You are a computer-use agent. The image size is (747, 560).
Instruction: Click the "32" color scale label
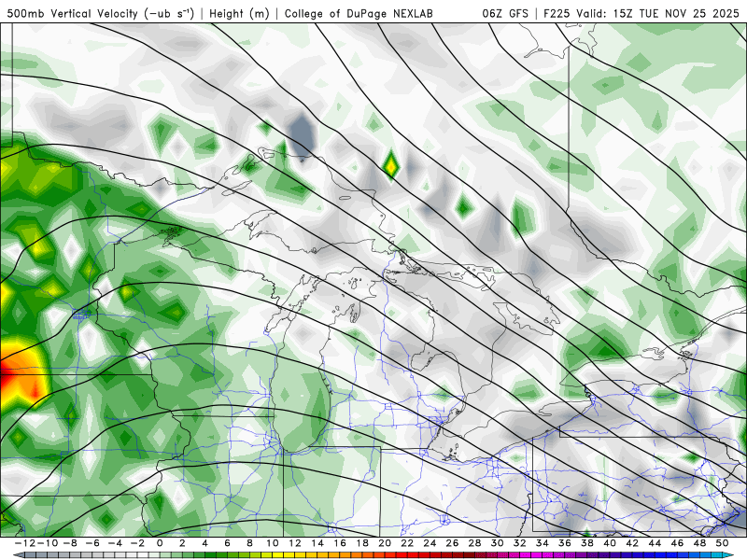point(520,543)
